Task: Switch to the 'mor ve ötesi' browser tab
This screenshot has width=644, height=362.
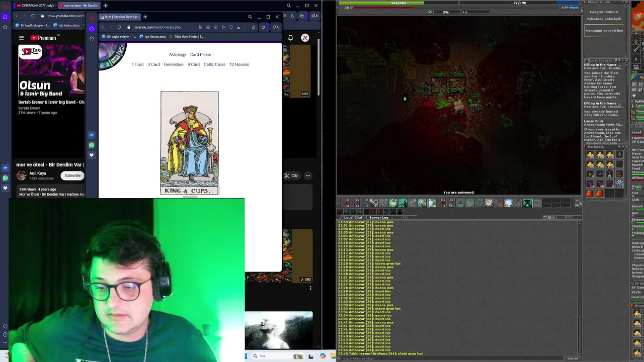Action: coord(78,6)
